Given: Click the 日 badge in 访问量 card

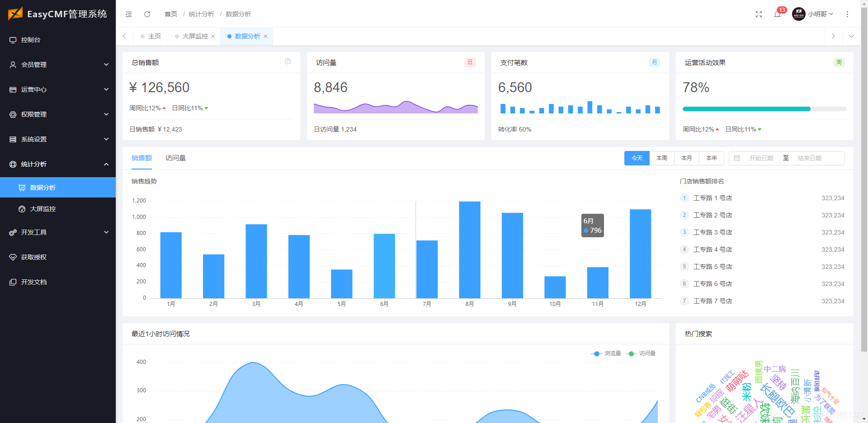Looking at the screenshot, I should (x=470, y=62).
